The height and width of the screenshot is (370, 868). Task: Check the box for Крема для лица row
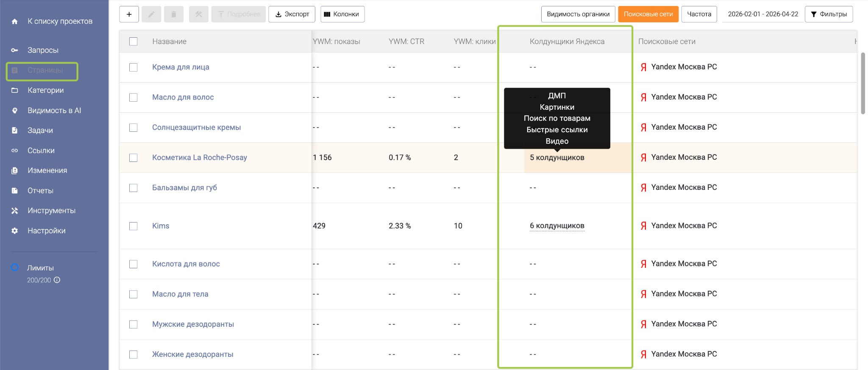[134, 67]
